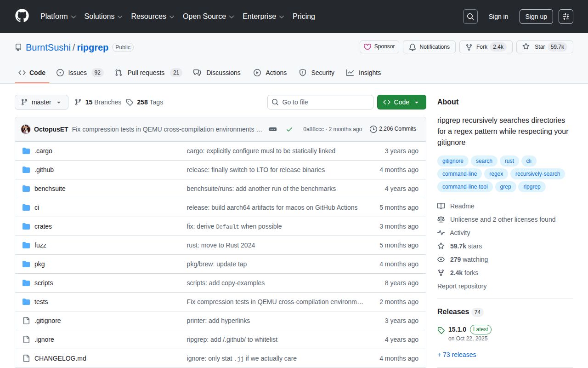Image resolution: width=588 pixels, height=368 pixels.
Task: Open the Readme book icon in About section
Action: (x=441, y=206)
